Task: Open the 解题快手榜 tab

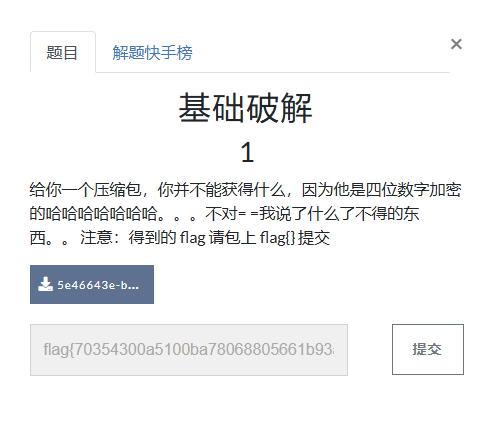Action: 152,53
